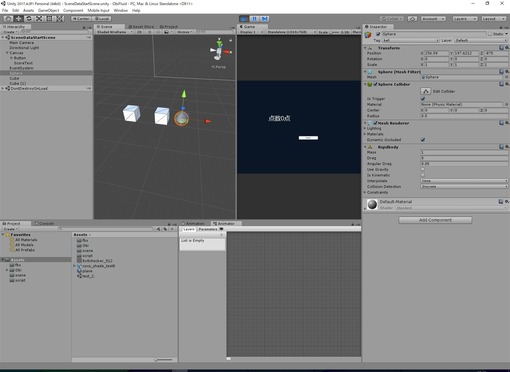Open the Window menu
This screenshot has width=510, height=372.
coord(120,10)
